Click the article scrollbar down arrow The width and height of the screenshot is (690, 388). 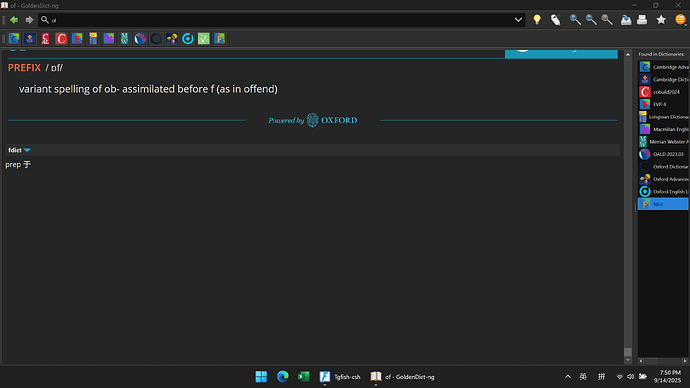628,360
